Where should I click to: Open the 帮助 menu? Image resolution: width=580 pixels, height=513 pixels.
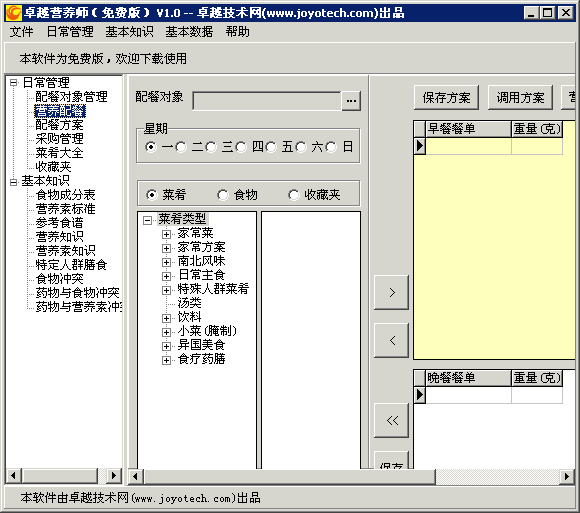tap(237, 32)
